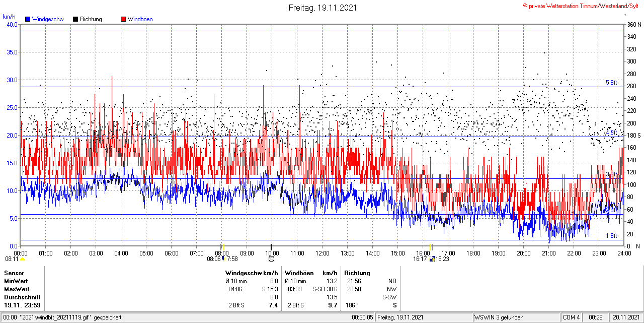This screenshot has height=323, width=644.
Task: Click the average gust value 13.5
Action: (x=332, y=297)
